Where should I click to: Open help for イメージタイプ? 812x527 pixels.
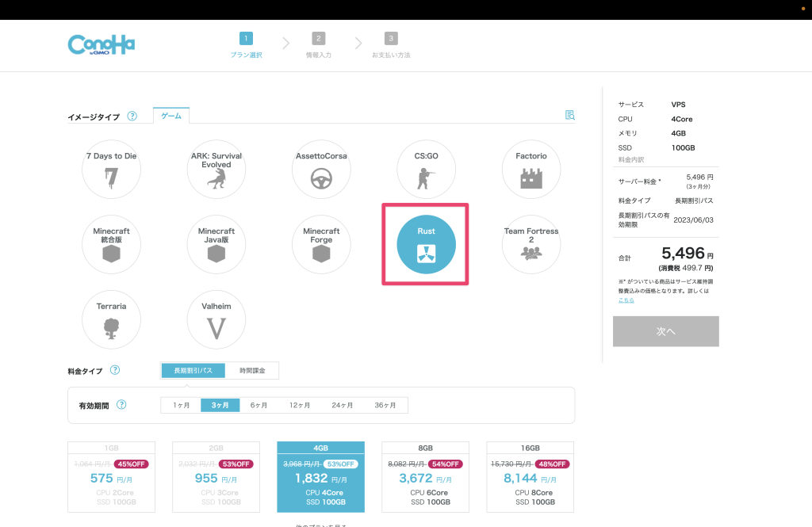pos(132,116)
